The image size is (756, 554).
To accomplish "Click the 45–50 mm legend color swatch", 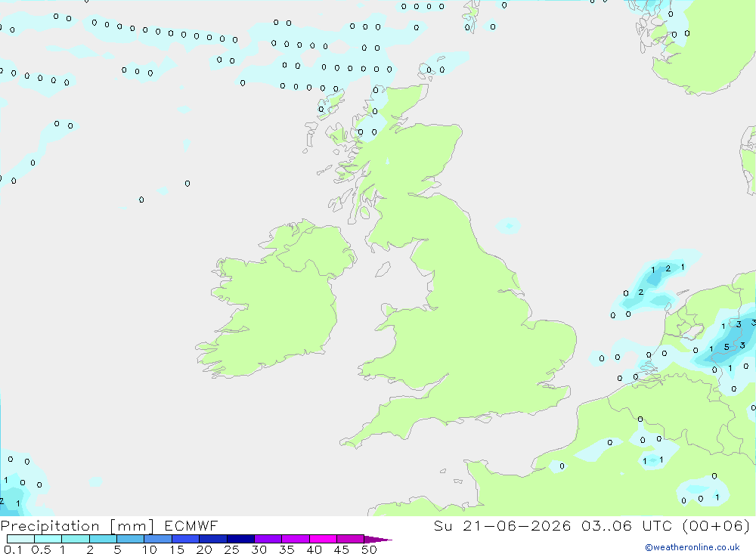I will (350, 539).
